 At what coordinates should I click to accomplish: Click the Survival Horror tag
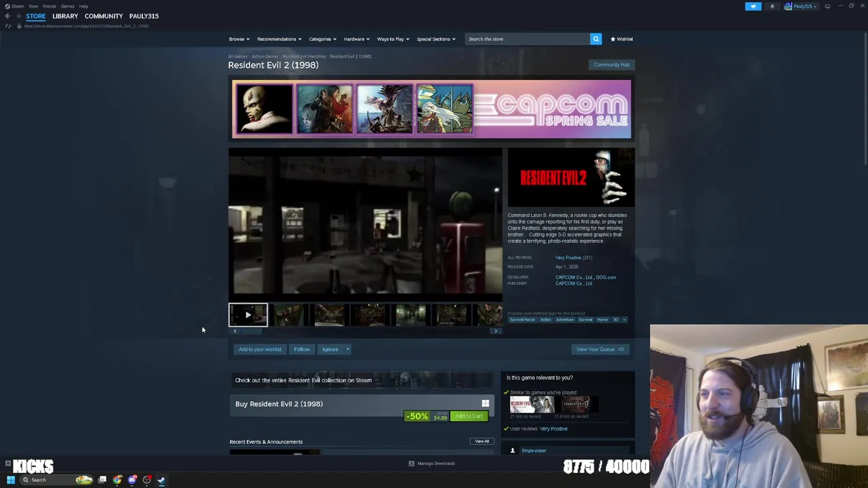click(x=522, y=319)
